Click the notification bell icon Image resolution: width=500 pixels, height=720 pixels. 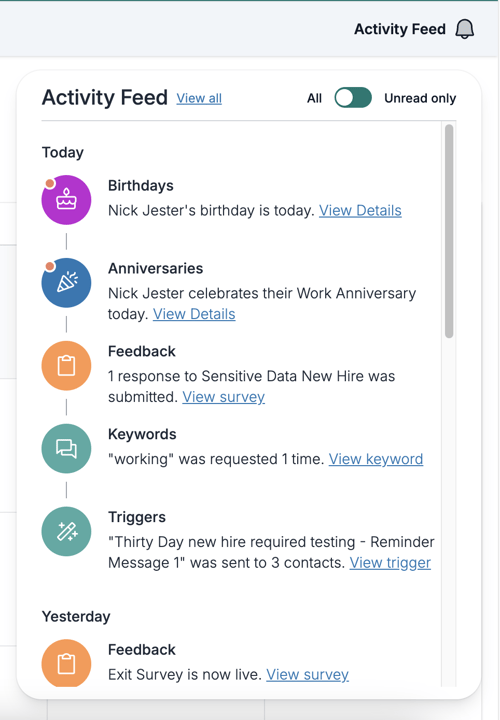tap(464, 29)
